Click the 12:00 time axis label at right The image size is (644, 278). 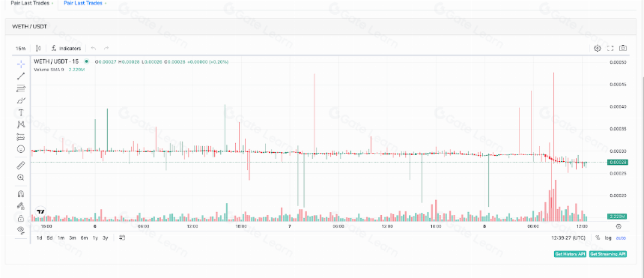(582, 226)
